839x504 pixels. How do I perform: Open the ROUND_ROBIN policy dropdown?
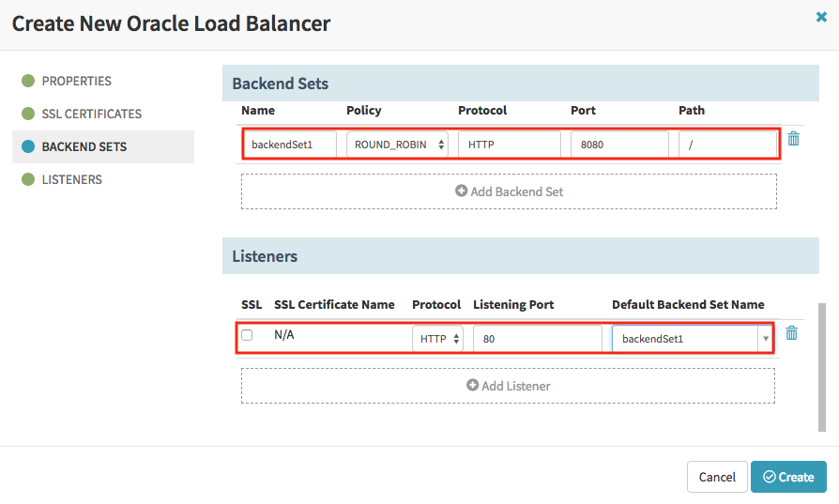(397, 145)
